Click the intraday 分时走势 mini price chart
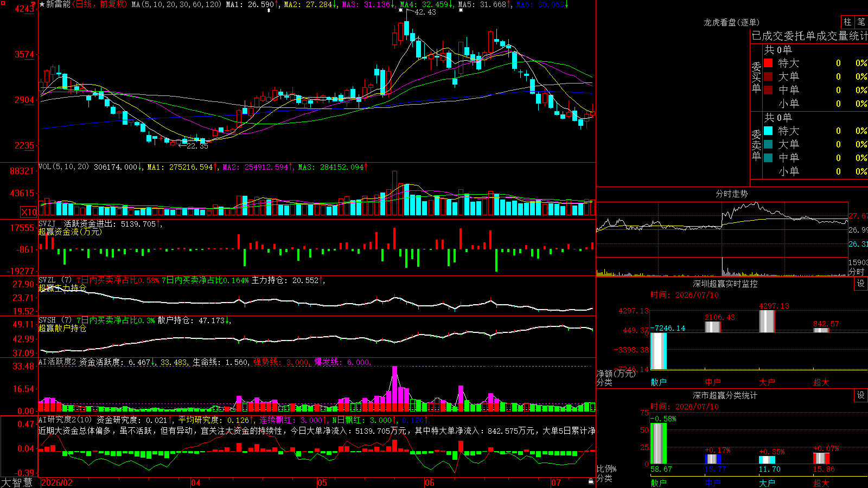The image size is (868, 488). point(722,229)
